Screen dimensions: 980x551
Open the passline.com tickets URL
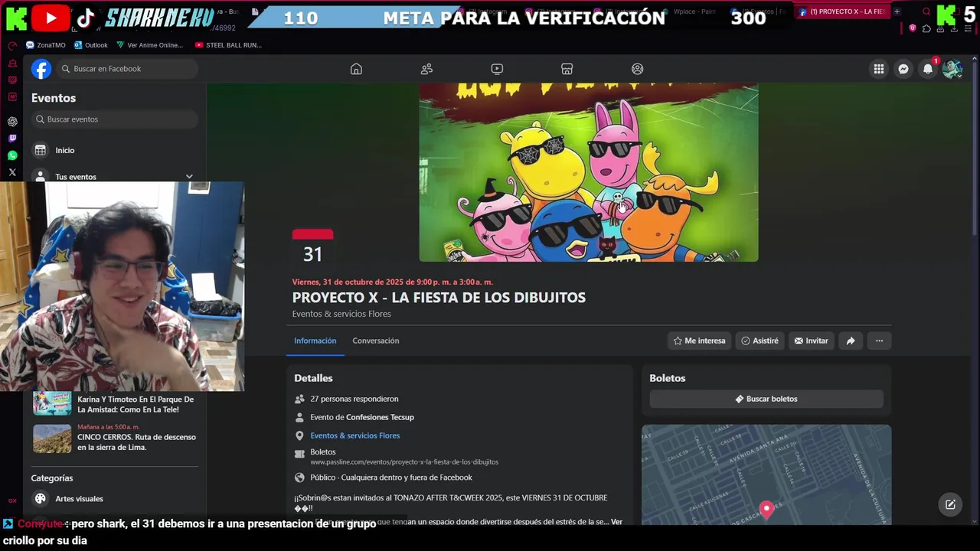point(404,462)
